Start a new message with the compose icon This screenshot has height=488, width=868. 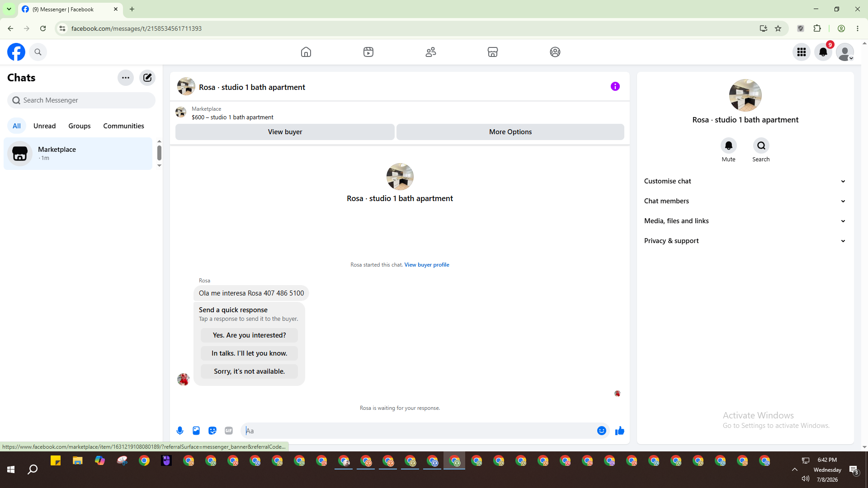point(147,78)
